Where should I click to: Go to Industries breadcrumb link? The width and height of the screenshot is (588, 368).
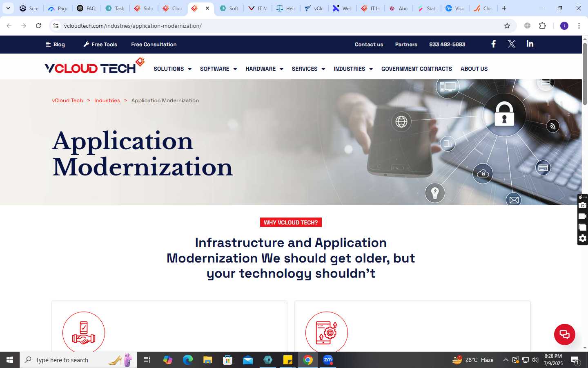click(107, 100)
